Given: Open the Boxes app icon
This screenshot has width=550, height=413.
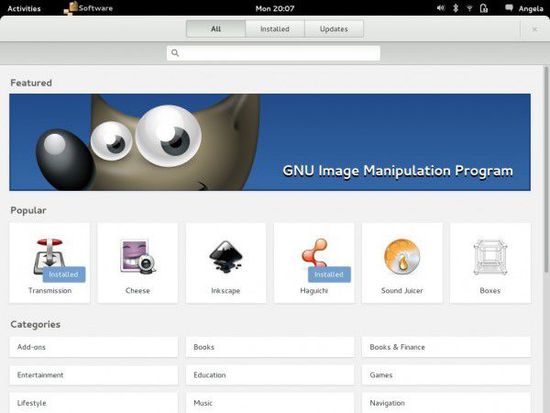Looking at the screenshot, I should pos(490,257).
